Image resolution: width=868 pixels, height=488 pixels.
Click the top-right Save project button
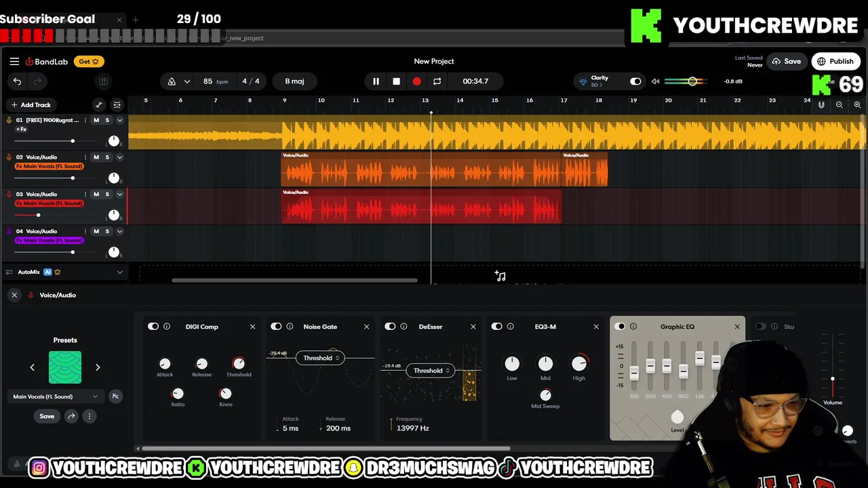[787, 61]
